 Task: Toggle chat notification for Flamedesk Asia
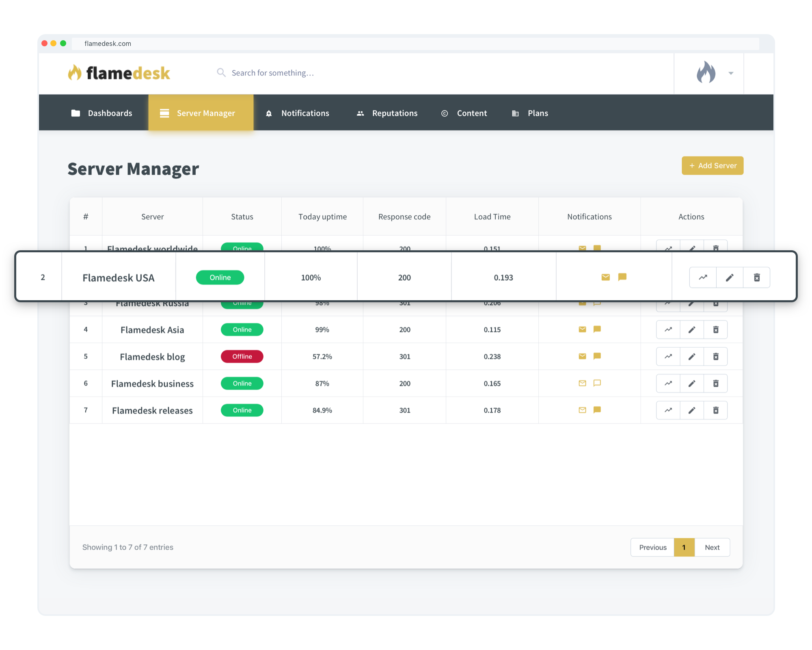(597, 329)
